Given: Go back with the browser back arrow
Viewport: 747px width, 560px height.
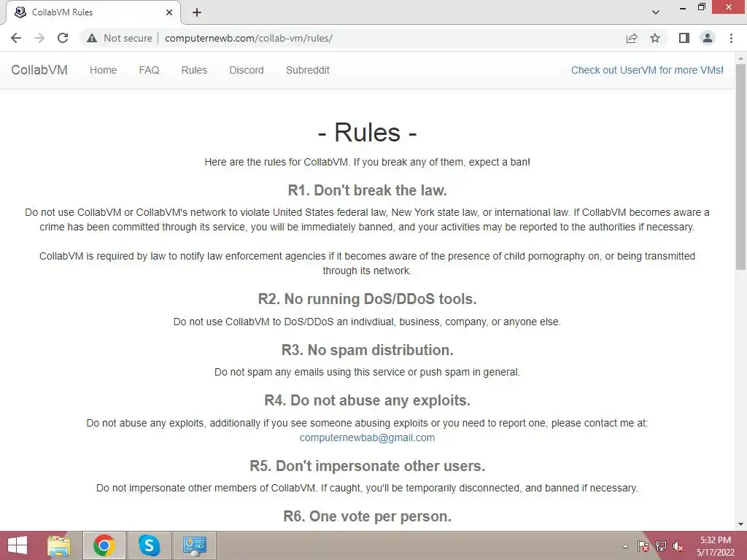Looking at the screenshot, I should 16,38.
